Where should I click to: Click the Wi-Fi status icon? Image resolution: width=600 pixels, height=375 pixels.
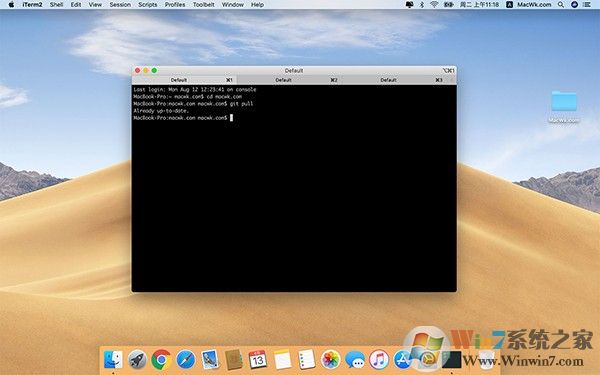(x=434, y=5)
